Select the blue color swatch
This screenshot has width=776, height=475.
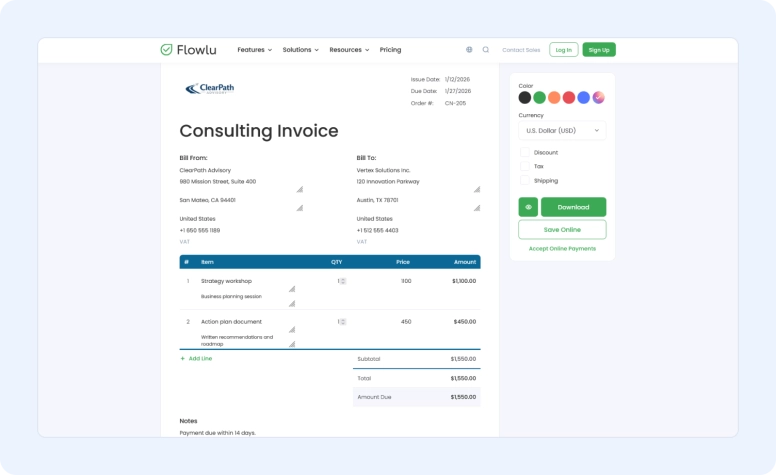click(583, 97)
